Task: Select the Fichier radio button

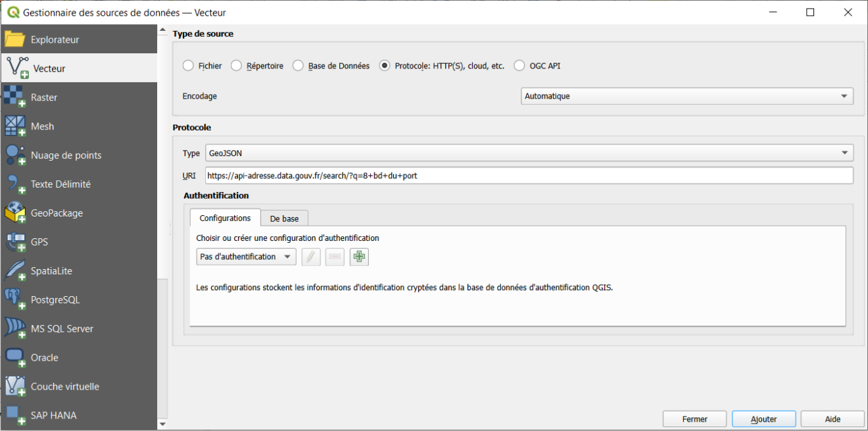Action: point(189,65)
